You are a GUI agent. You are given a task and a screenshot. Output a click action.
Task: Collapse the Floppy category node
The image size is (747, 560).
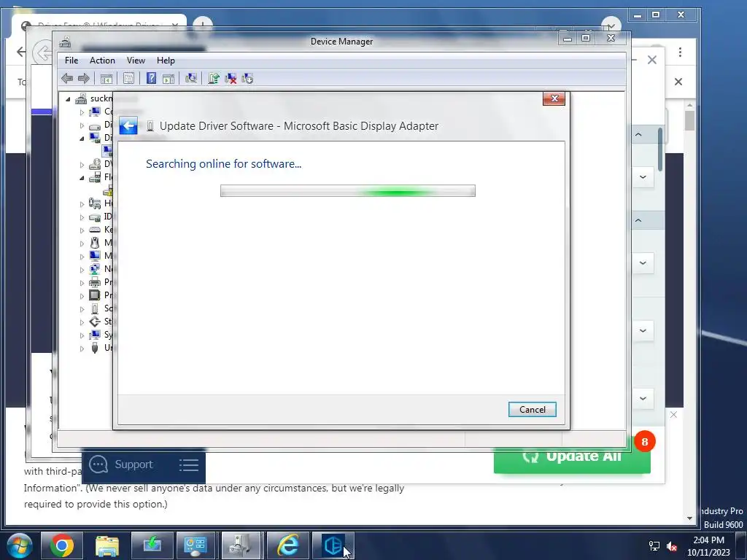(82, 178)
